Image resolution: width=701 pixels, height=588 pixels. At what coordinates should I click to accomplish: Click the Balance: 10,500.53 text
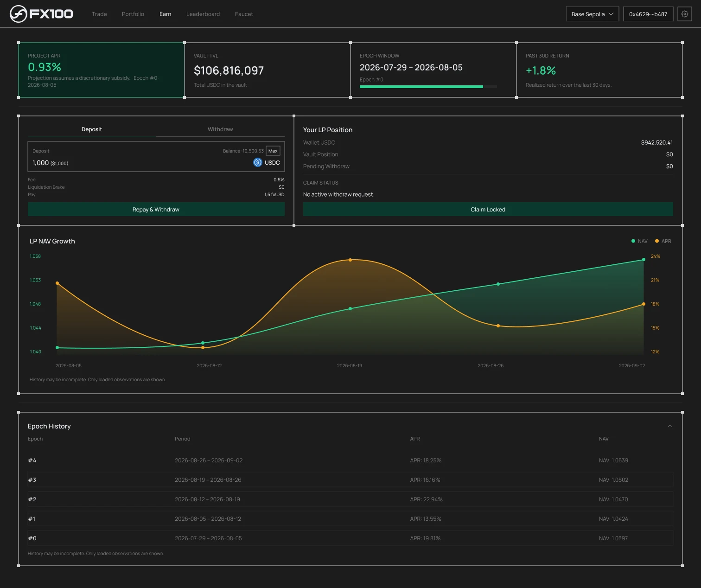[243, 151]
